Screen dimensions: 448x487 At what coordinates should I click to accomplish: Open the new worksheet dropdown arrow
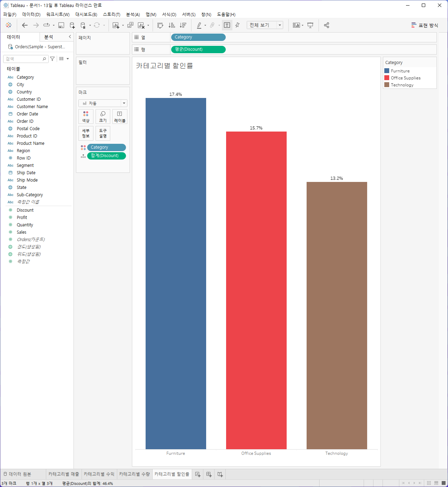tap(123, 25)
